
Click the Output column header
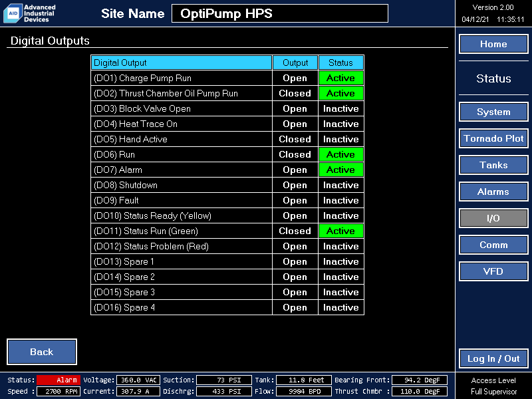click(295, 63)
